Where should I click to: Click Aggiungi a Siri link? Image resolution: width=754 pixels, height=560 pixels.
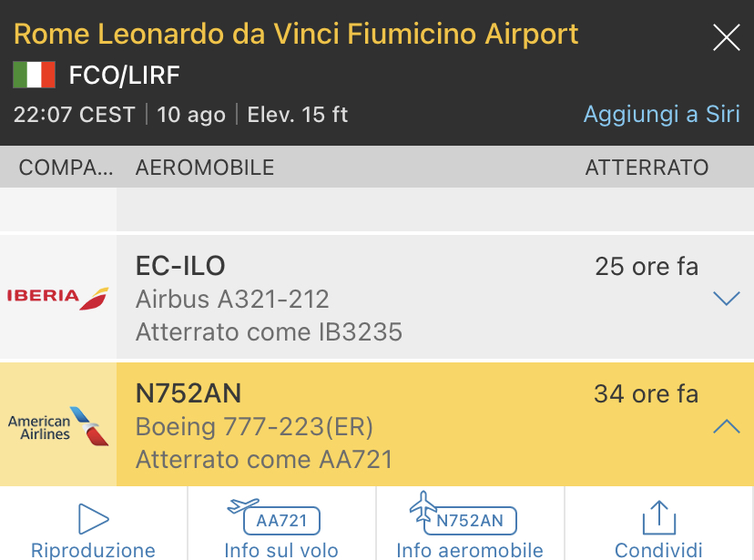point(661,115)
